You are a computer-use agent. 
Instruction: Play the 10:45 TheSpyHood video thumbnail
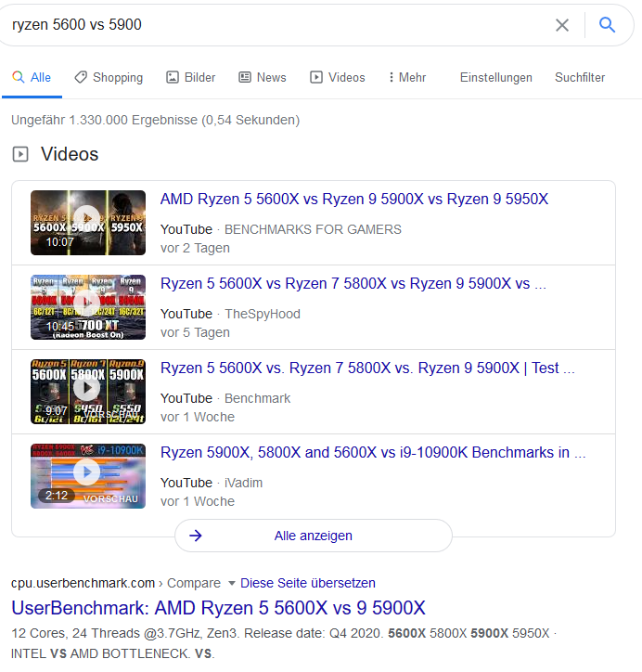[88, 307]
